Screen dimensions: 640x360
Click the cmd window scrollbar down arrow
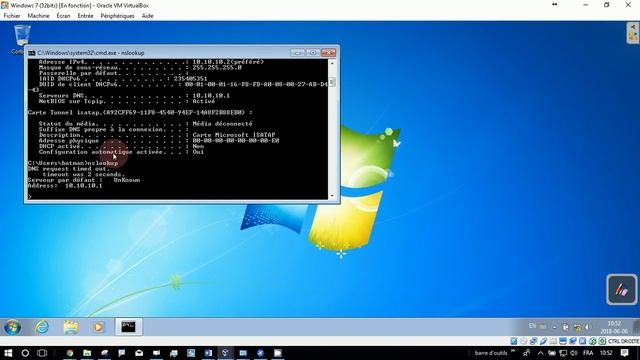click(332, 196)
